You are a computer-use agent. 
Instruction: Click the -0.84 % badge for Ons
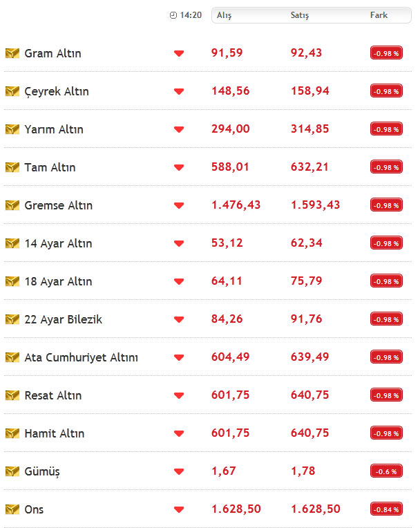(x=386, y=509)
